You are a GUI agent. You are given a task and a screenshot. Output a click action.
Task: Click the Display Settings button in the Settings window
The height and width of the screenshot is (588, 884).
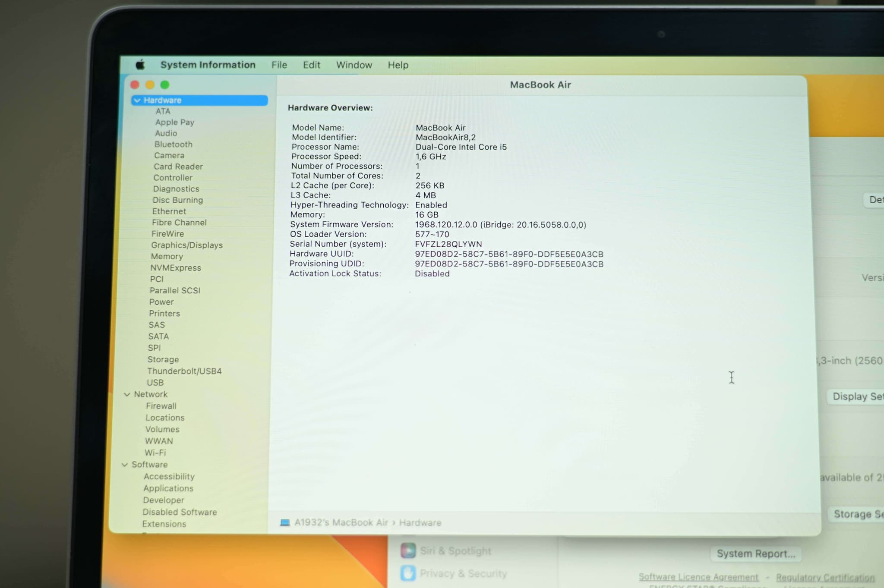point(856,396)
